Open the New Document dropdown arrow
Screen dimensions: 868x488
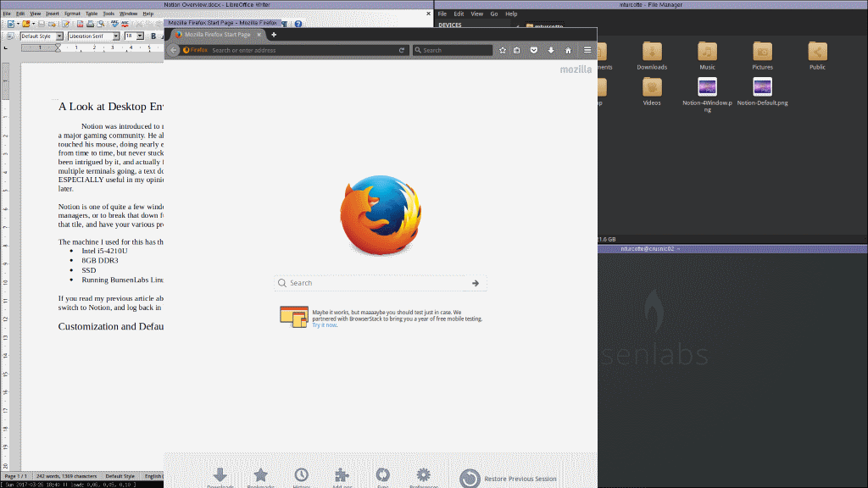click(x=18, y=24)
